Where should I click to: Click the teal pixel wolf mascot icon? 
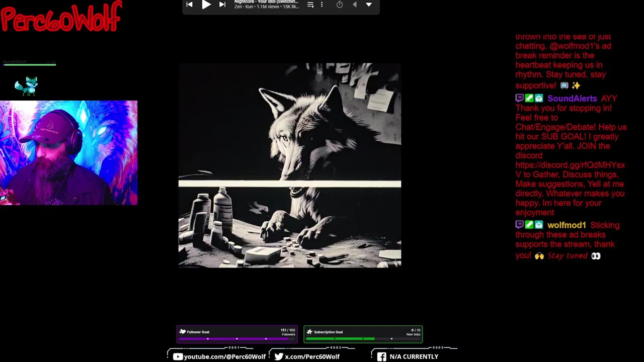(27, 86)
